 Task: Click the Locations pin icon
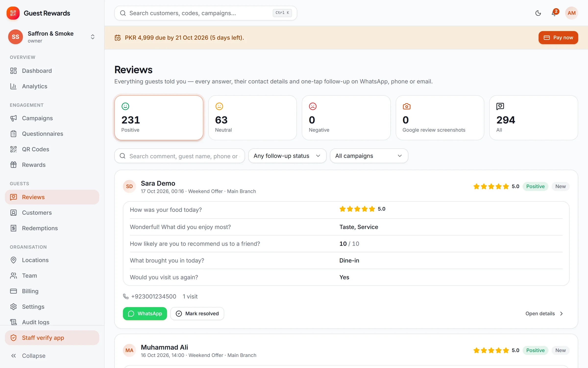tap(13, 260)
